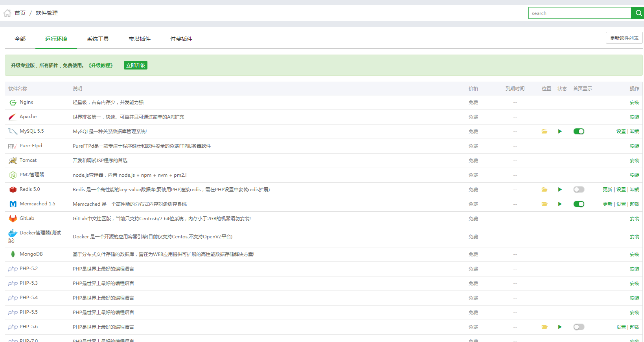Click the Apache feather icon
This screenshot has width=644, height=342.
pos(13,117)
